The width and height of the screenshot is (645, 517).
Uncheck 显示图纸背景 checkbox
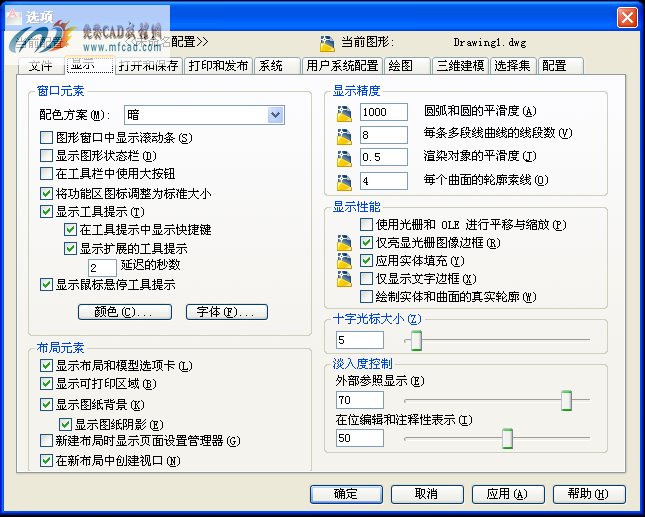pos(46,405)
